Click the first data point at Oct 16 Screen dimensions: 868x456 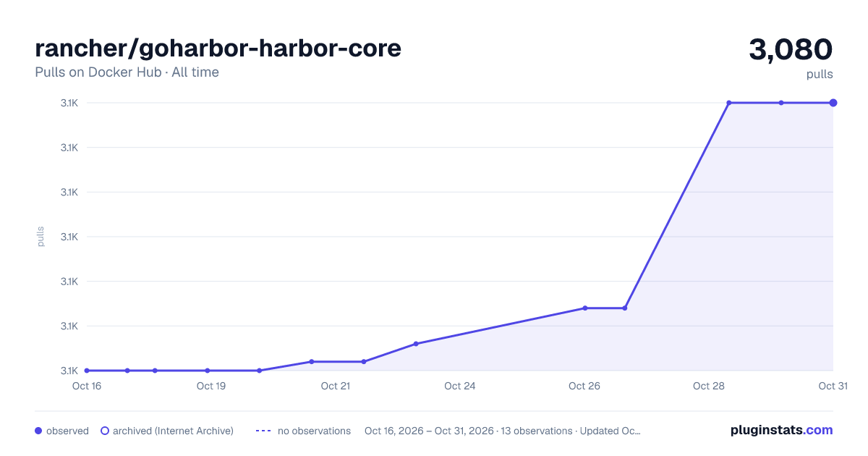point(87,371)
